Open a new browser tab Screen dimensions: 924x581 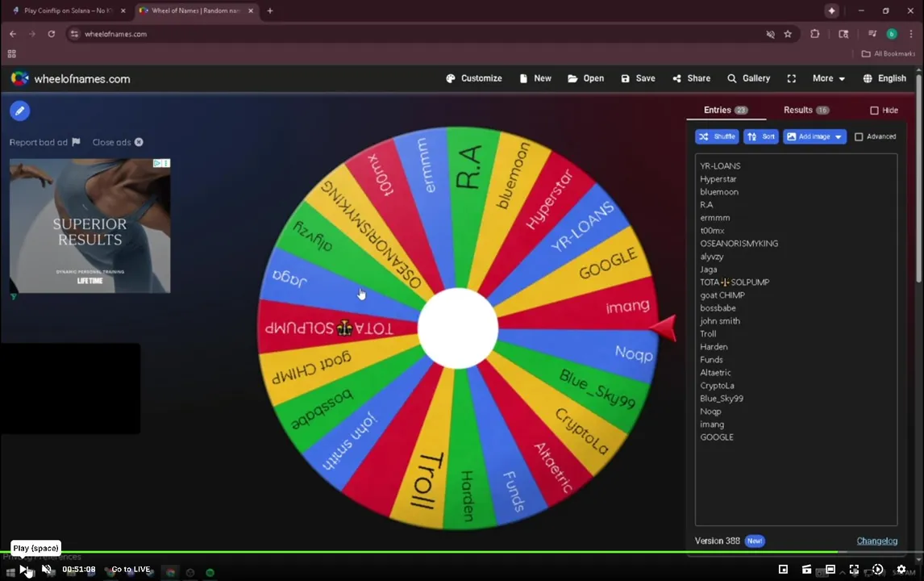tap(270, 10)
